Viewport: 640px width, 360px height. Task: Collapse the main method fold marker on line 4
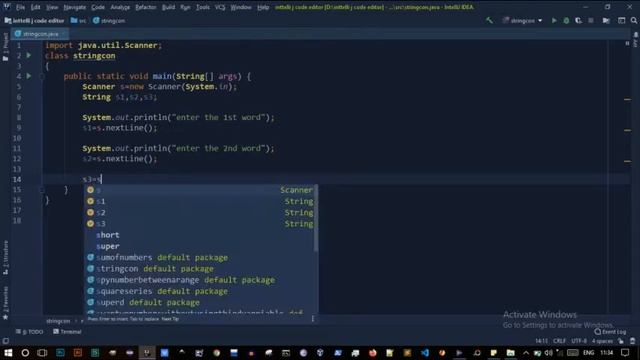[x=42, y=76]
